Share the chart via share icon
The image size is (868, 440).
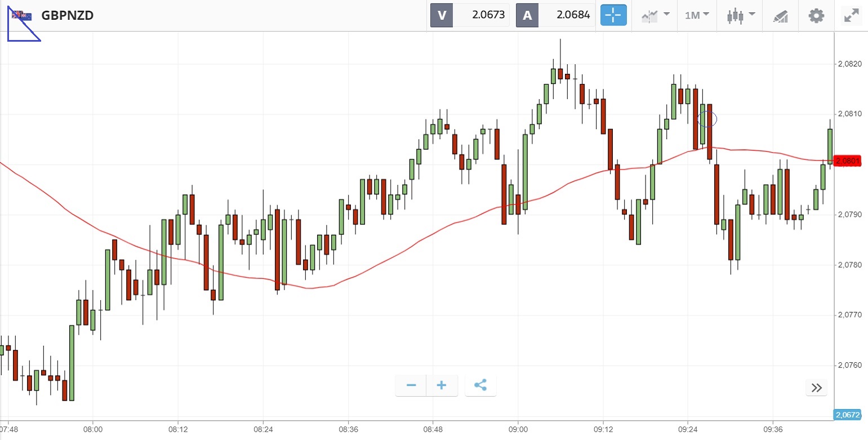(x=480, y=385)
